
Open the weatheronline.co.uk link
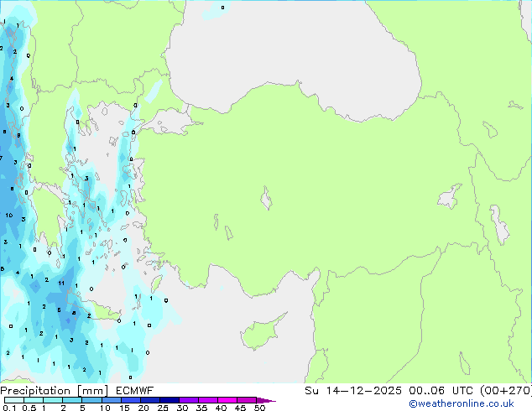462,404
